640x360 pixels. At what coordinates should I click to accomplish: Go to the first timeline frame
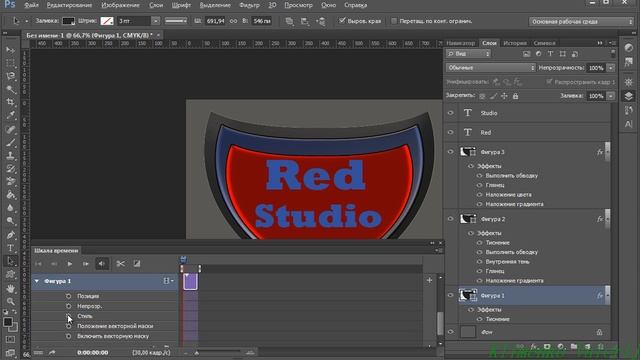(38, 264)
